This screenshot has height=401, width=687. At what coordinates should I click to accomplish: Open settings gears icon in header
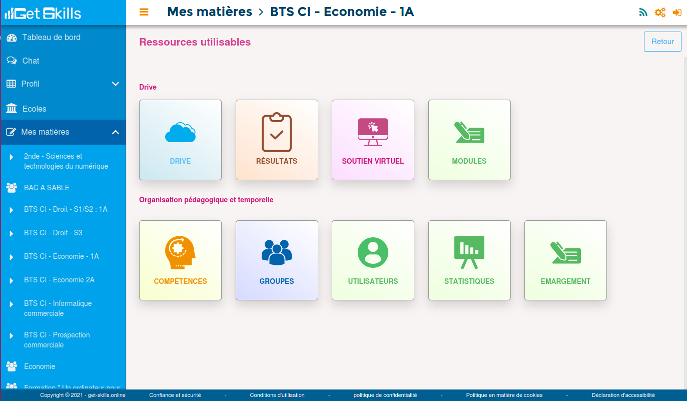(x=660, y=12)
